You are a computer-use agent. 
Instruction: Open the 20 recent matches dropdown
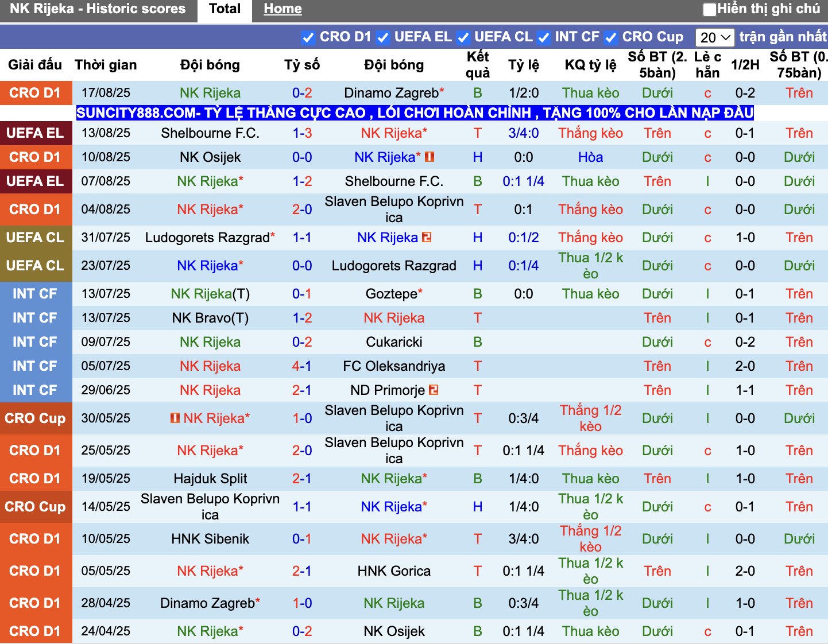[714, 37]
